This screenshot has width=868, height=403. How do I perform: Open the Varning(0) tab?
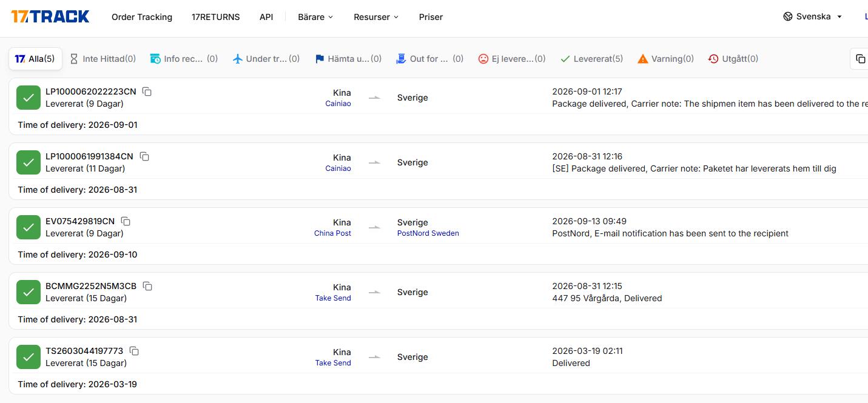[x=665, y=59]
